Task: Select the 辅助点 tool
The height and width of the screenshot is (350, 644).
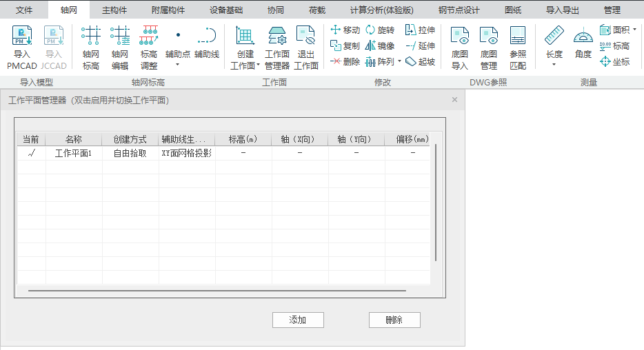Action: click(178, 43)
